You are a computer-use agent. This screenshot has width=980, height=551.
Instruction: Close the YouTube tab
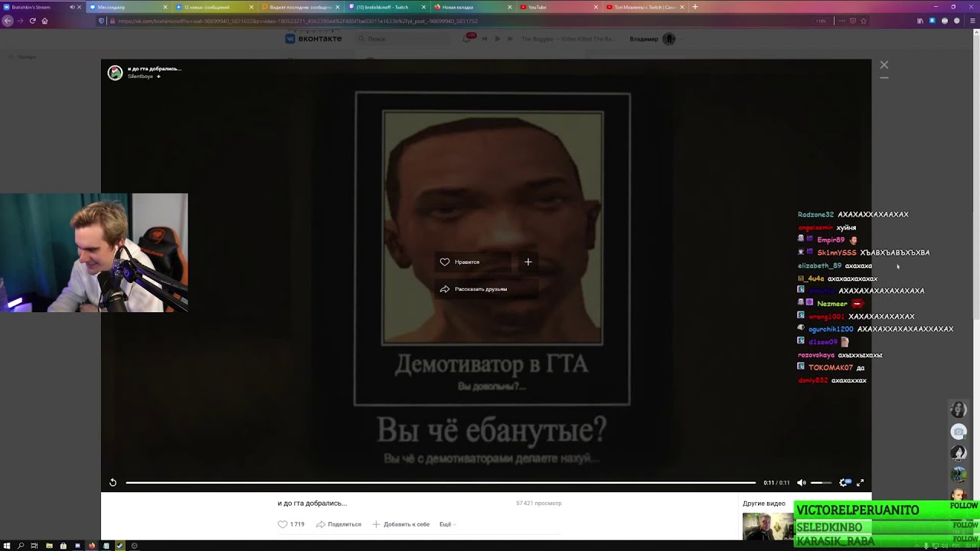596,7
